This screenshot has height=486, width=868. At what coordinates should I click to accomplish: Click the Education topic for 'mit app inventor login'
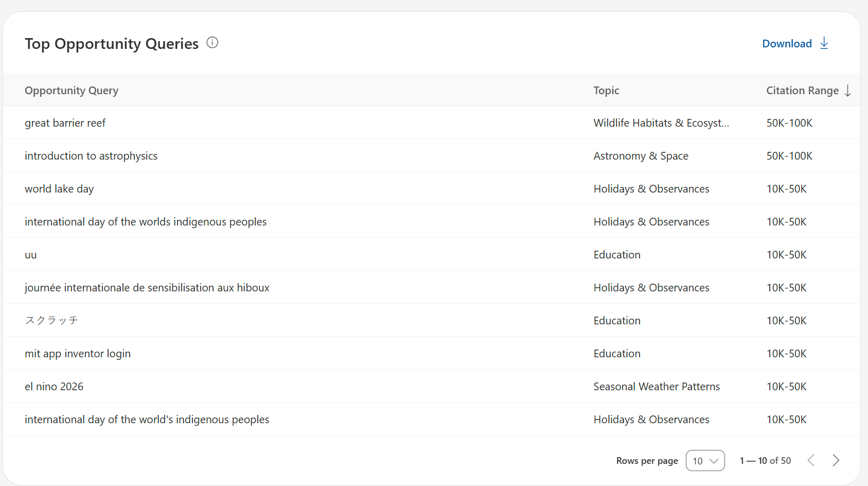click(x=617, y=354)
